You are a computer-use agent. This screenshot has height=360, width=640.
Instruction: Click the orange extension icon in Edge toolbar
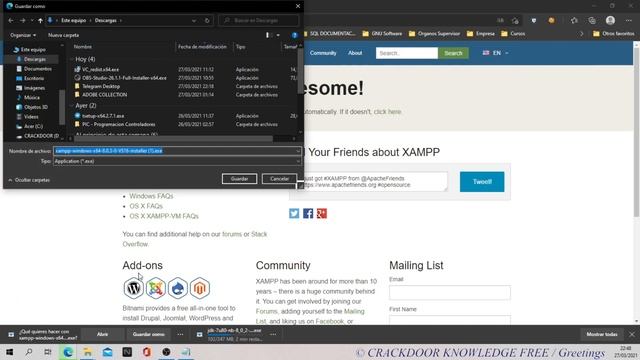click(551, 20)
